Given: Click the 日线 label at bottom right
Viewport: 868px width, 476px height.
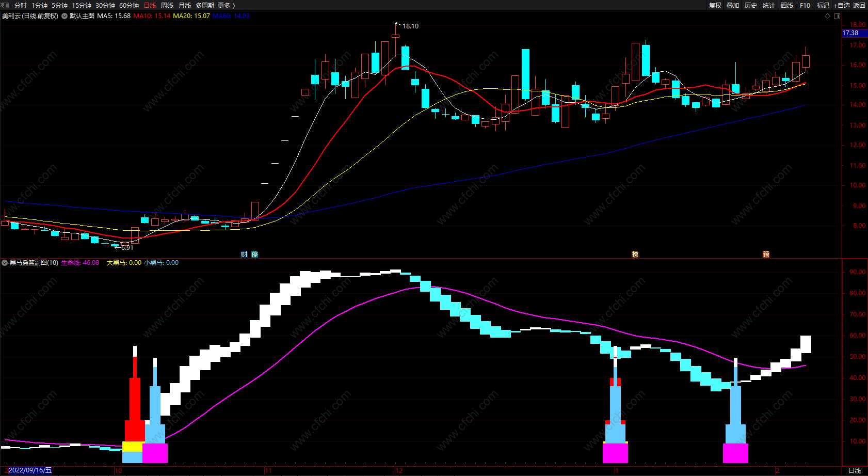Looking at the screenshot, I should (x=855, y=470).
